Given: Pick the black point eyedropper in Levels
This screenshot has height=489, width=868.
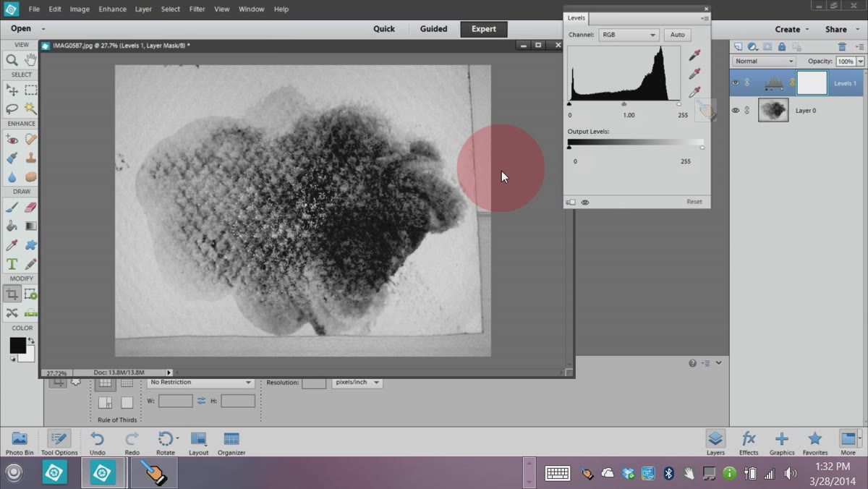Looking at the screenshot, I should [x=694, y=55].
